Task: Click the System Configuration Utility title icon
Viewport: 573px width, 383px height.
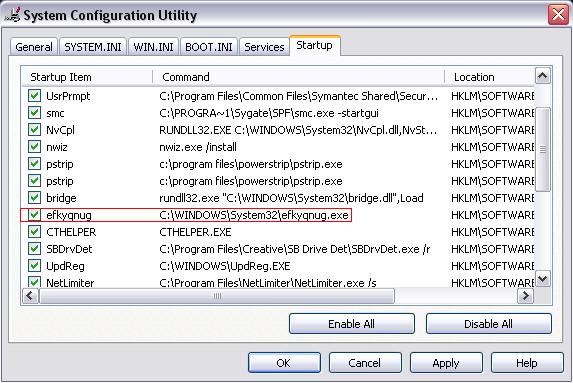Action: coord(13,15)
